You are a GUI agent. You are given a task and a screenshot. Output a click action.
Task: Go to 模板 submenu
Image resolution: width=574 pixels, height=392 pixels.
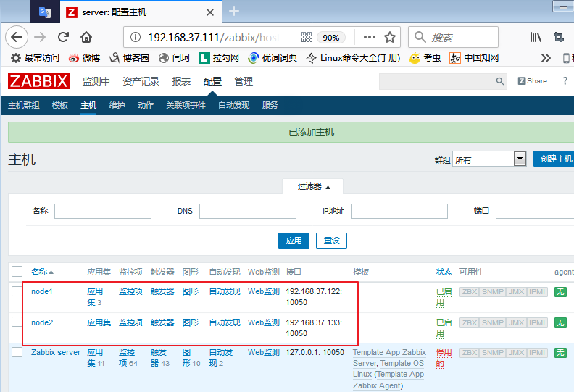click(x=59, y=105)
